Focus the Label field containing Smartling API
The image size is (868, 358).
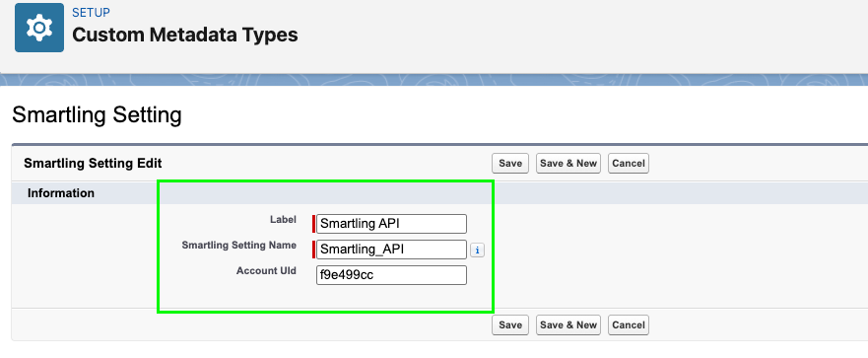pyautogui.click(x=391, y=224)
